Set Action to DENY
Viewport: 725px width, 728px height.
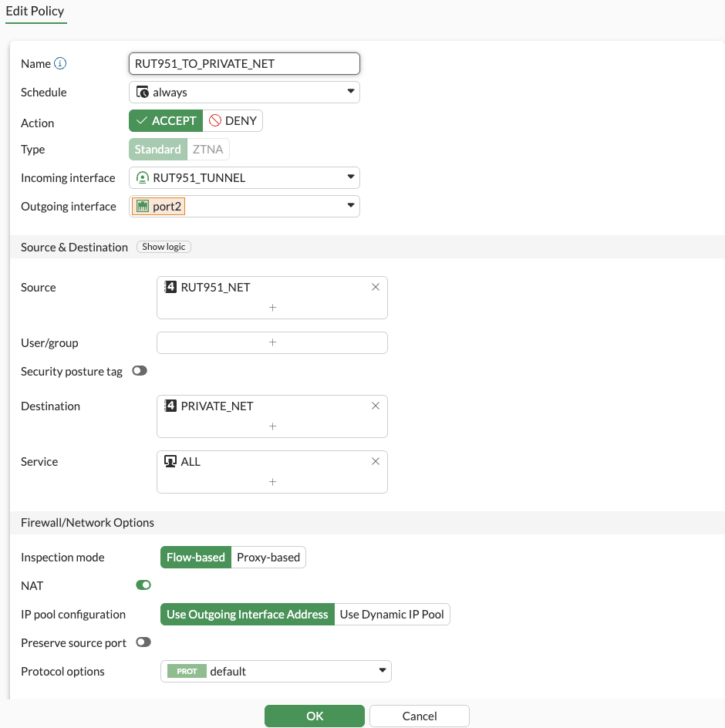233,121
